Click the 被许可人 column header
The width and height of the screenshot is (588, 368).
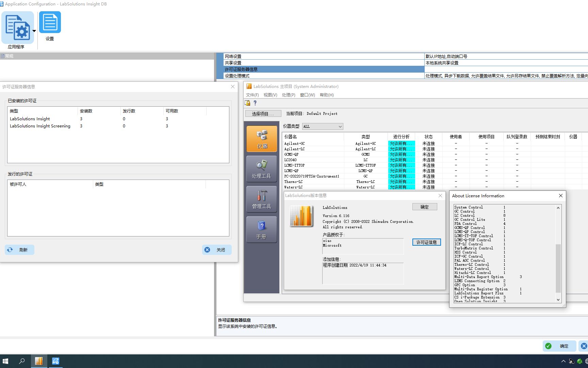tap(50, 184)
